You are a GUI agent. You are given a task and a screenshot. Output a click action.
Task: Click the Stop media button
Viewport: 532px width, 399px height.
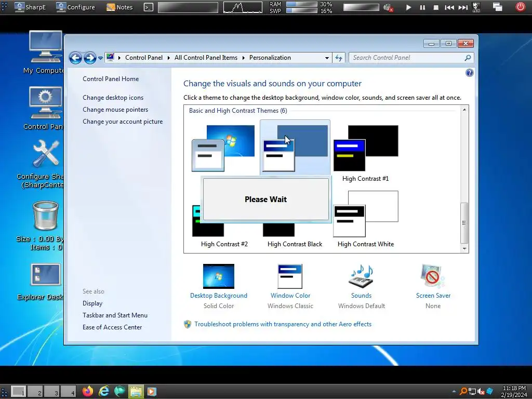(x=436, y=7)
